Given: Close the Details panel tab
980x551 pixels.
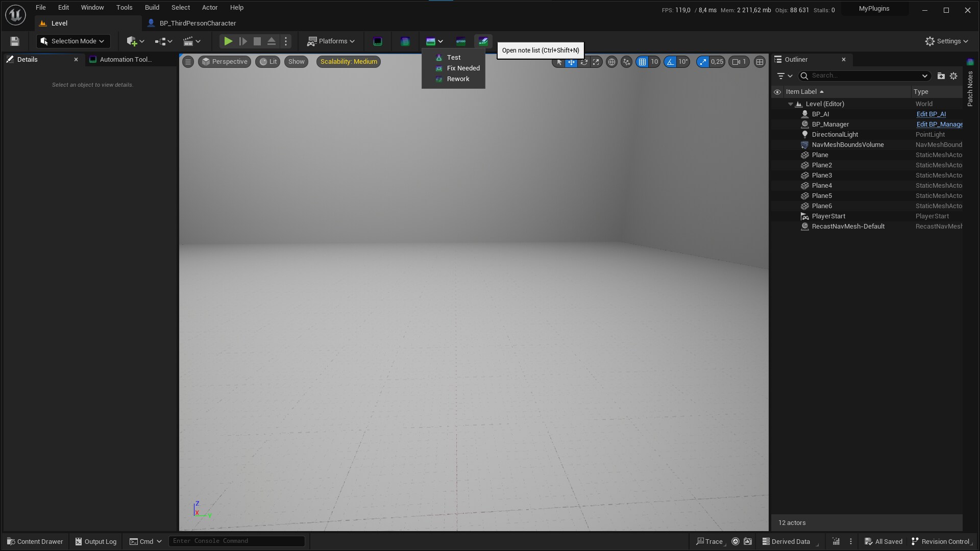Looking at the screenshot, I should coord(76,60).
